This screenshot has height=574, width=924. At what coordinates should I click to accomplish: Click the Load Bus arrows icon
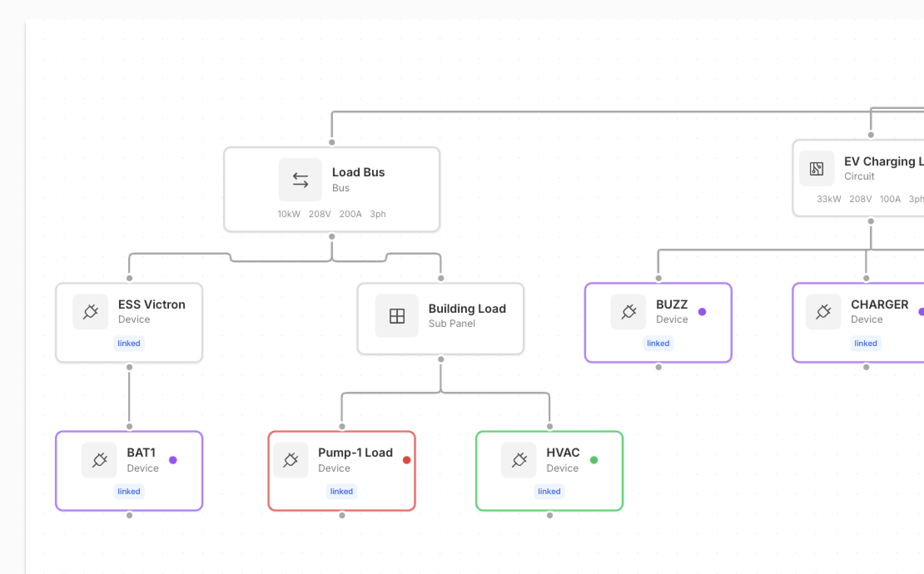tap(300, 180)
